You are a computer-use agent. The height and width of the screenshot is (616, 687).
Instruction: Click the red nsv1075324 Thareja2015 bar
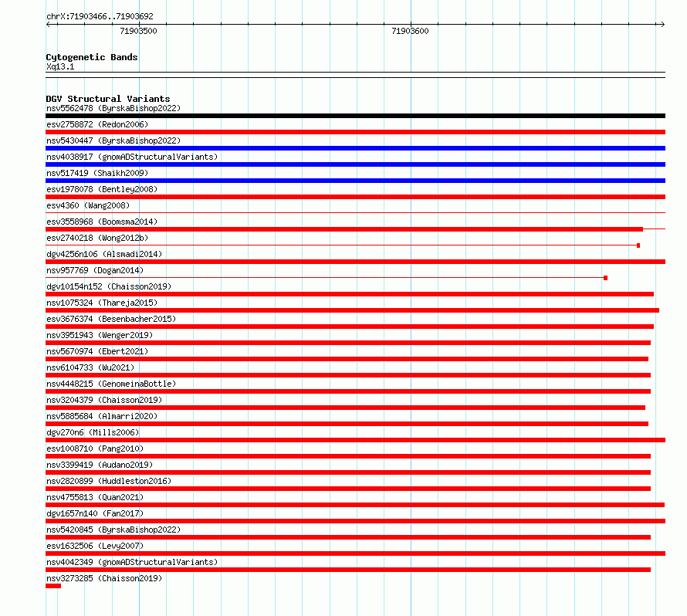[352, 310]
